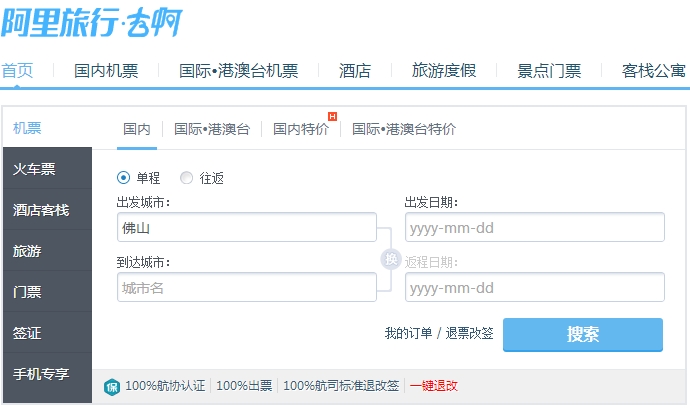
Task: Select 酒店客栈 in the sidebar
Action: tap(48, 210)
